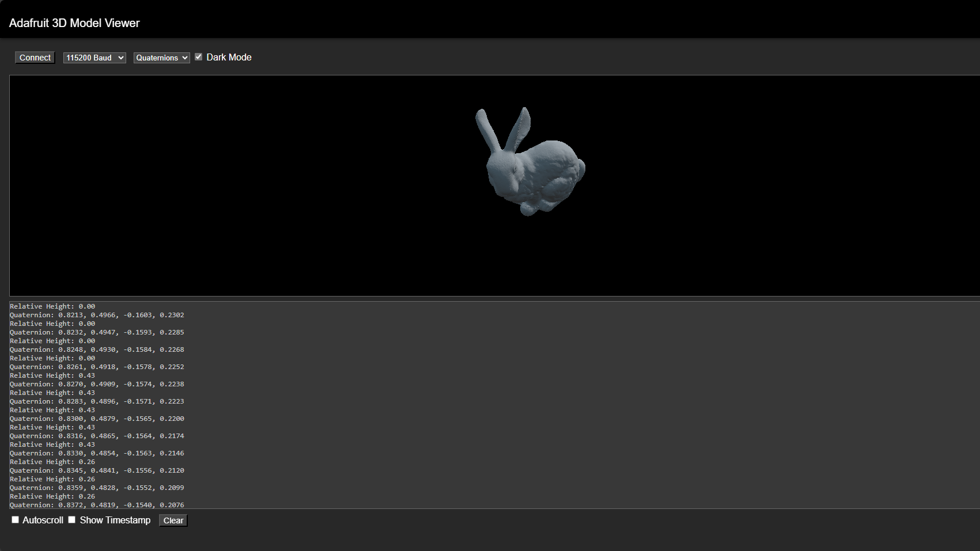Expand the Quaternions mode dropdown
The width and height of the screenshot is (980, 551).
coord(161,58)
